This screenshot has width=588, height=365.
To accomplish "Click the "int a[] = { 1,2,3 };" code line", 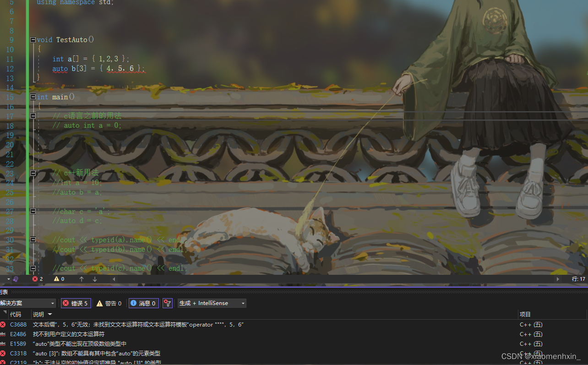I will [91, 59].
